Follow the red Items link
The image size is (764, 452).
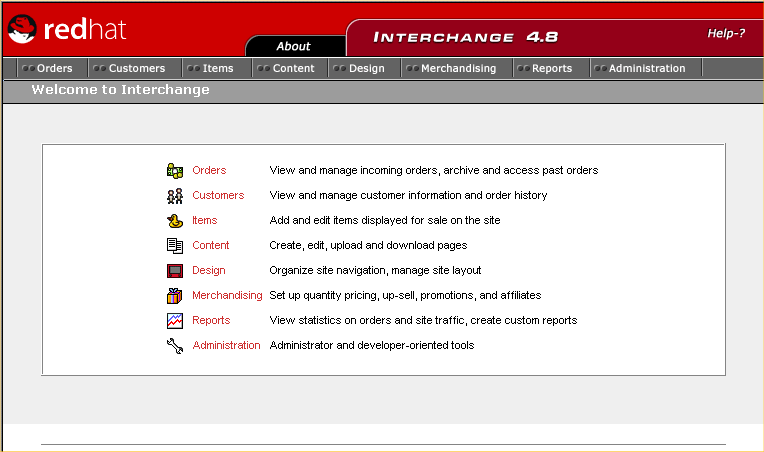pyautogui.click(x=205, y=220)
